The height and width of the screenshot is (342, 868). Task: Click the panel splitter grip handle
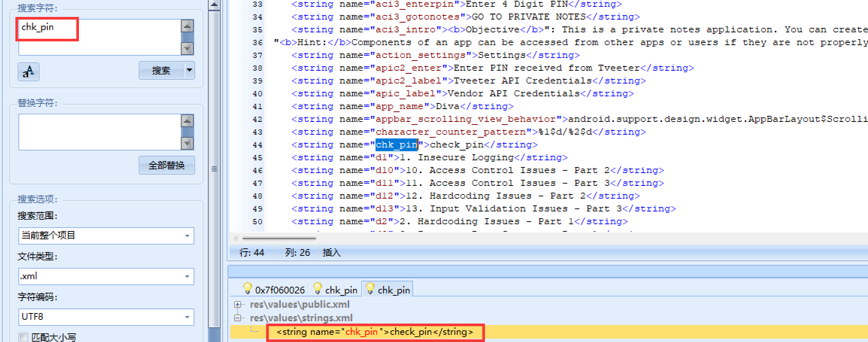click(x=214, y=169)
